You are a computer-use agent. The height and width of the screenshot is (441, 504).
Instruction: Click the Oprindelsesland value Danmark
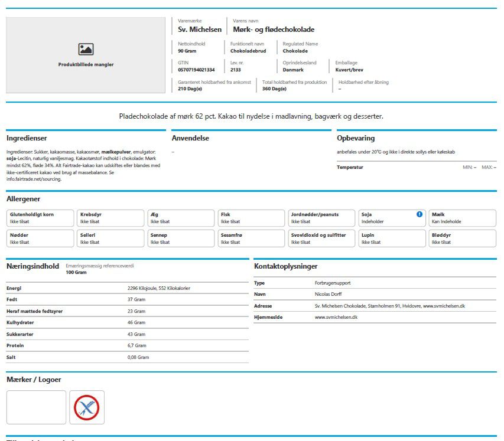[x=293, y=70]
